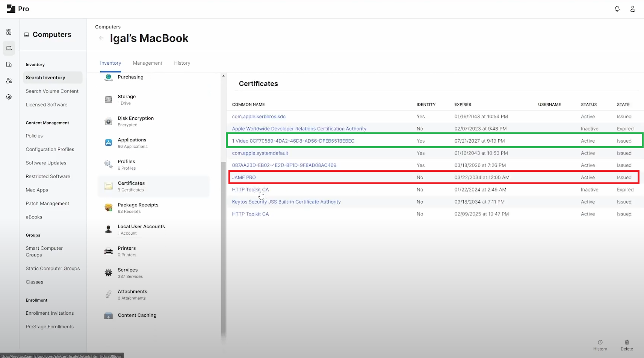Click the Attachments paperclip icon
The image size is (644, 358).
[x=109, y=294]
